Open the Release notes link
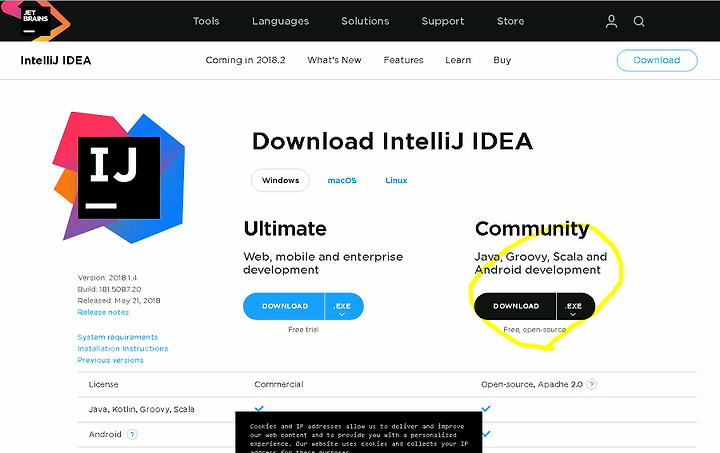 coord(103,312)
